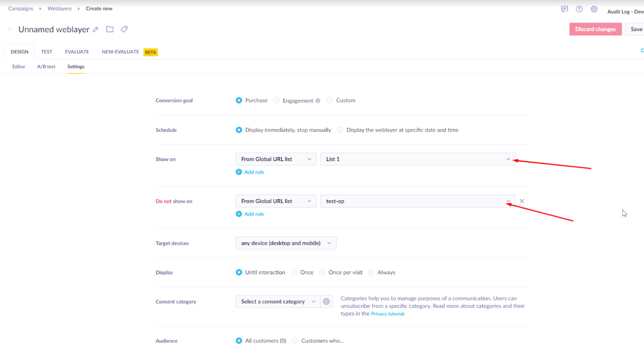Click the tag icon beside weblayer name
Image resolution: width=644 pixels, height=350 pixels.
[124, 29]
